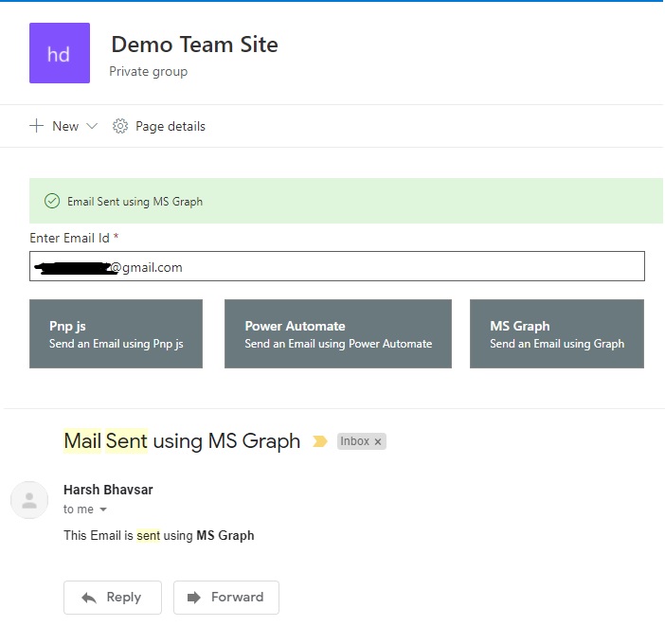Click the Mail Sent using MS Graph subject
The image size is (665, 644).
[182, 441]
